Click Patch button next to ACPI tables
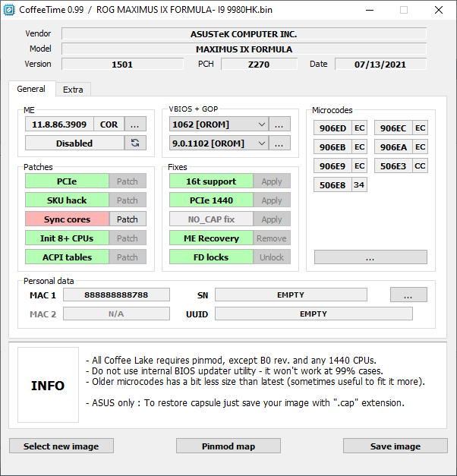 (x=128, y=257)
